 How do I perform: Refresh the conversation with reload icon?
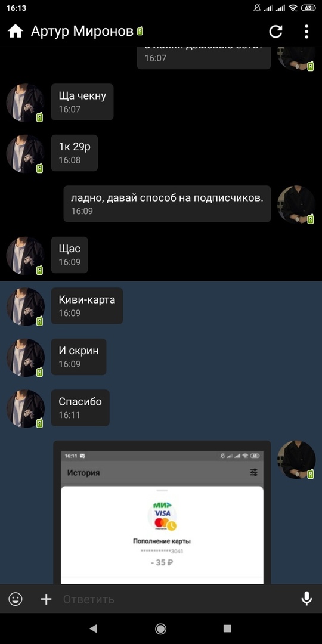click(275, 32)
